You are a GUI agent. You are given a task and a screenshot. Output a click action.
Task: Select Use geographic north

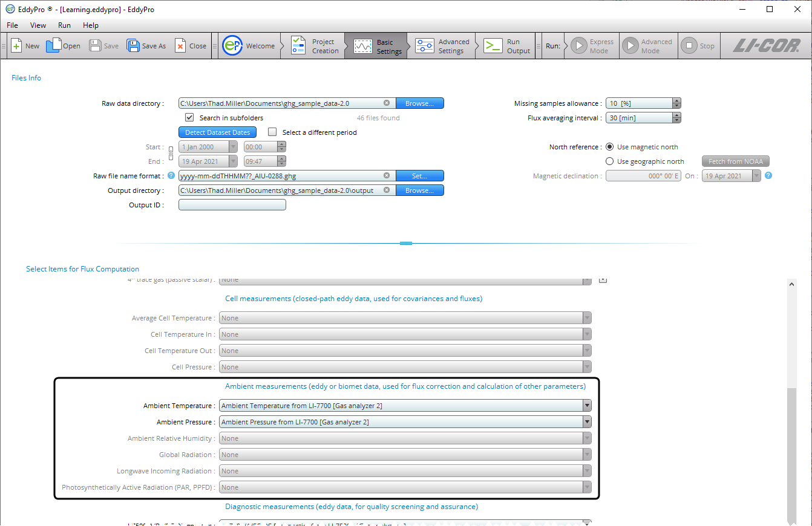610,161
